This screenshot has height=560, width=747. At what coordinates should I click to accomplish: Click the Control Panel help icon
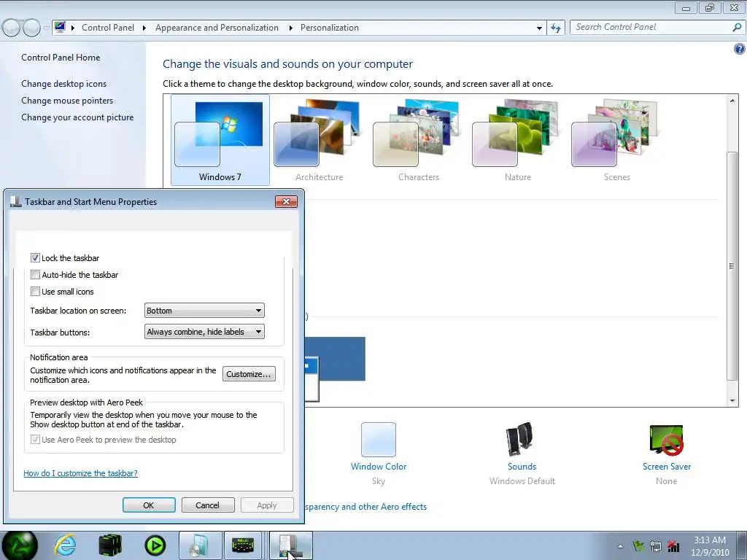pos(740,49)
